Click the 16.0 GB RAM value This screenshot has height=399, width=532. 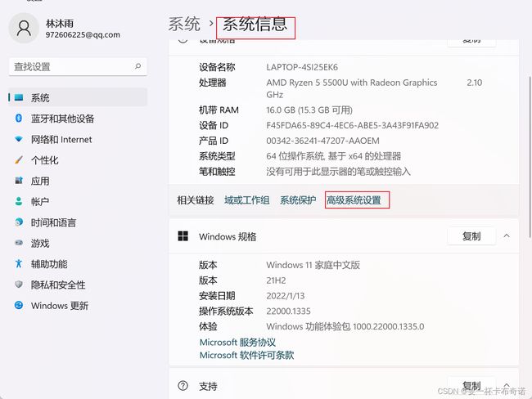coord(309,110)
